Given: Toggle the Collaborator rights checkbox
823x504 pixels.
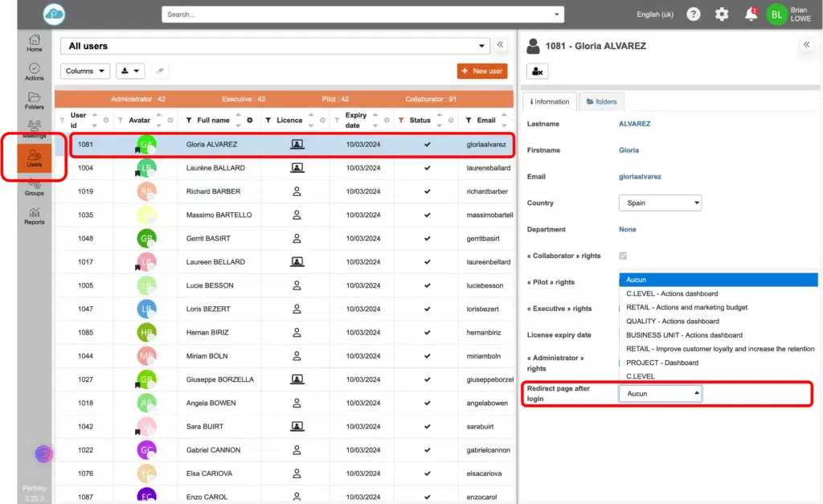Looking at the screenshot, I should (x=623, y=256).
